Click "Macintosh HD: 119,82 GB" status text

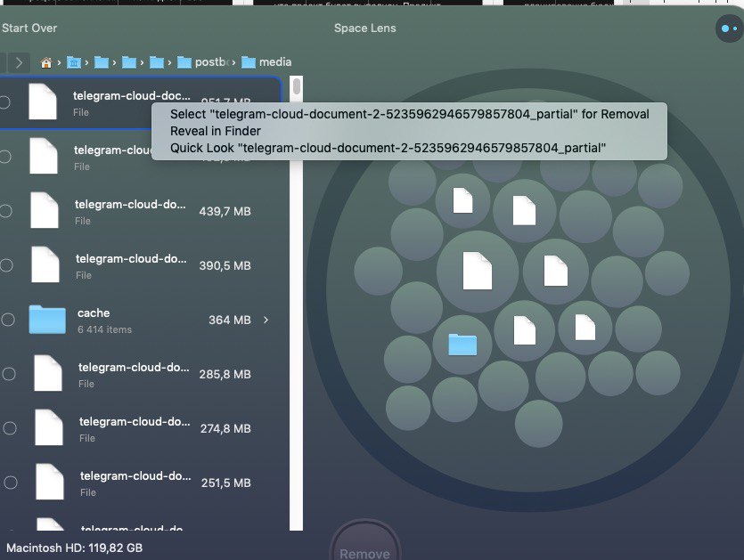coord(75,548)
